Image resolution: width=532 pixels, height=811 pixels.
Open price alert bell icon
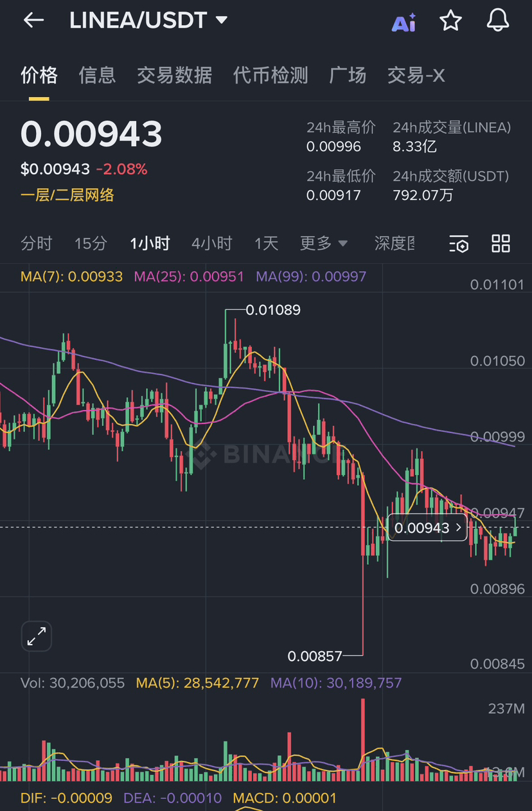point(497,21)
